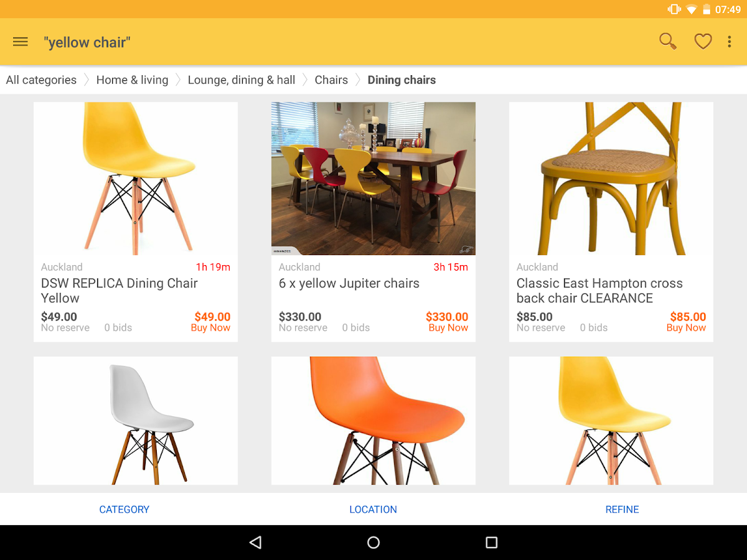
Task: Select the Classic East Hampton cross back chair title
Action: pyautogui.click(x=599, y=291)
